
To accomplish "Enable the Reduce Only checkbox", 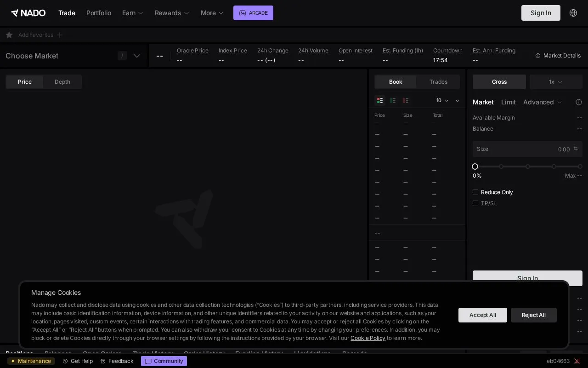I will click(475, 192).
